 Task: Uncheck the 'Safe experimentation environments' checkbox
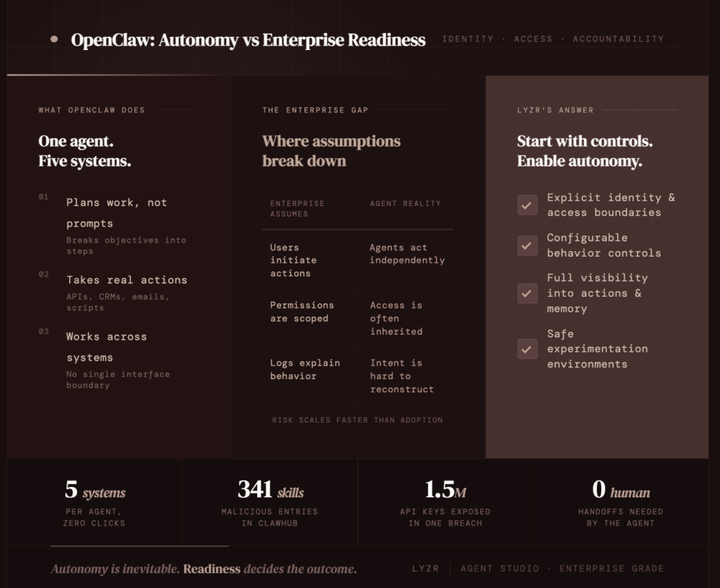coord(527,349)
